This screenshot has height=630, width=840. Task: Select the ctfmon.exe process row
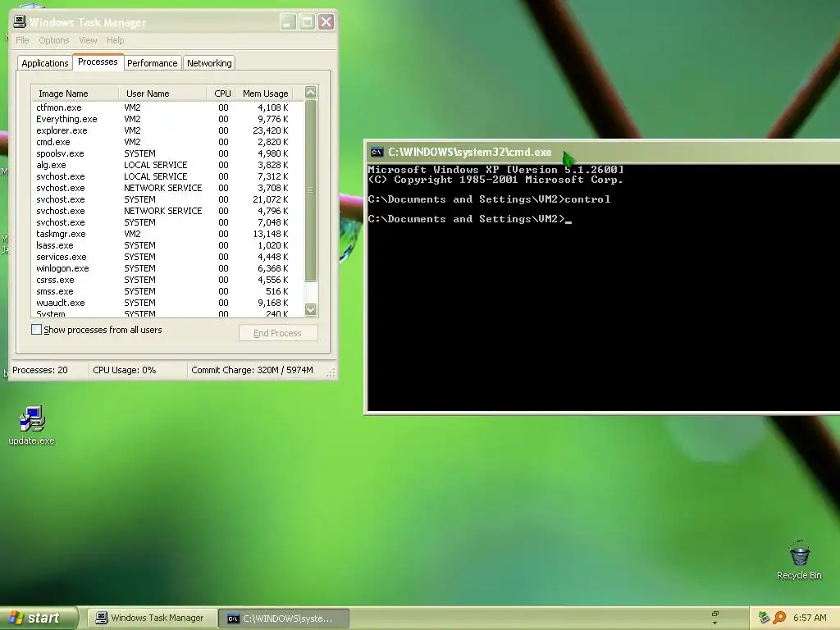coord(167,107)
